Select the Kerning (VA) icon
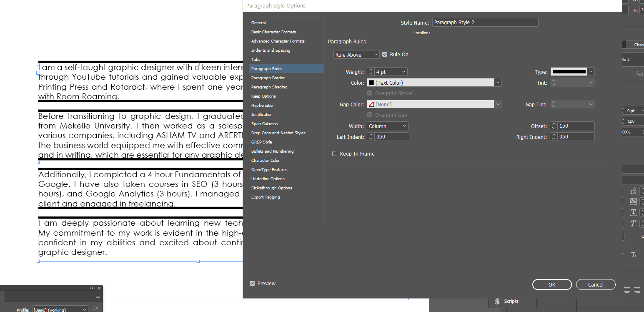The height and width of the screenshot is (312, 644). [634, 202]
